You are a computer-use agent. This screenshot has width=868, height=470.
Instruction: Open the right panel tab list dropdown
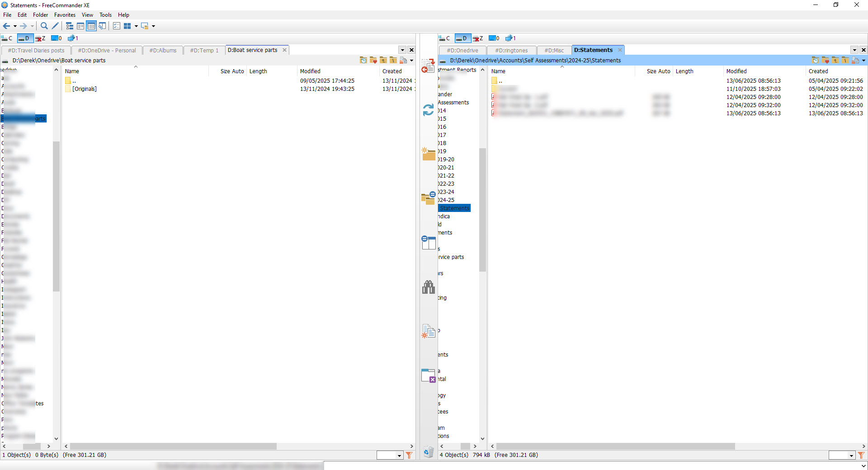854,50
